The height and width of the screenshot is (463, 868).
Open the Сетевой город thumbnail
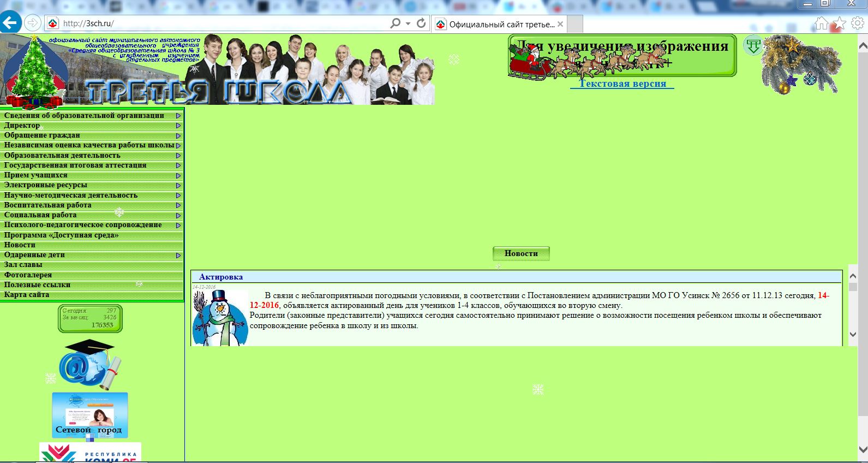[90, 415]
